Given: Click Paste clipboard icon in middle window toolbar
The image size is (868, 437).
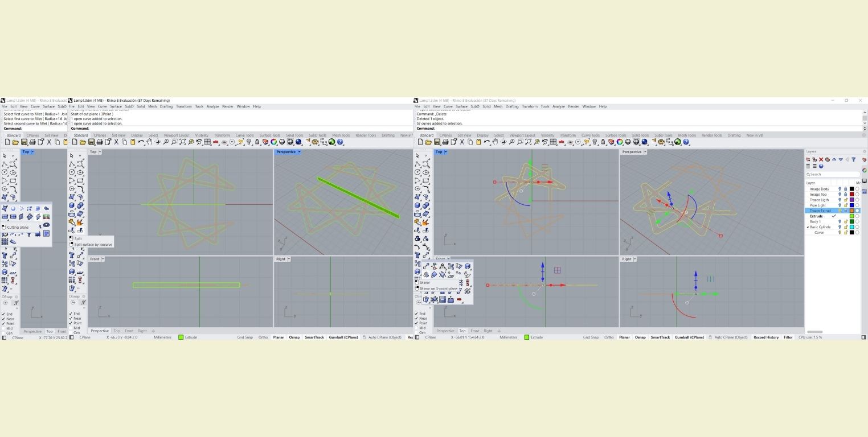Looking at the screenshot, I should point(133,142).
